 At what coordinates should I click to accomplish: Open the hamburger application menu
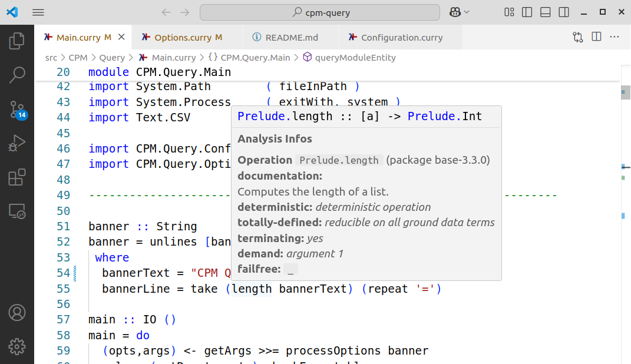coord(38,12)
